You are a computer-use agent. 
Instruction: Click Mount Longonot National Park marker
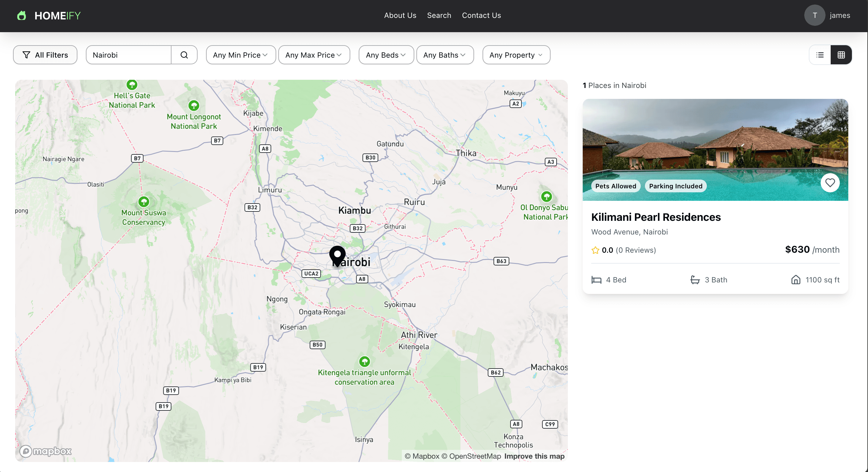point(193,106)
